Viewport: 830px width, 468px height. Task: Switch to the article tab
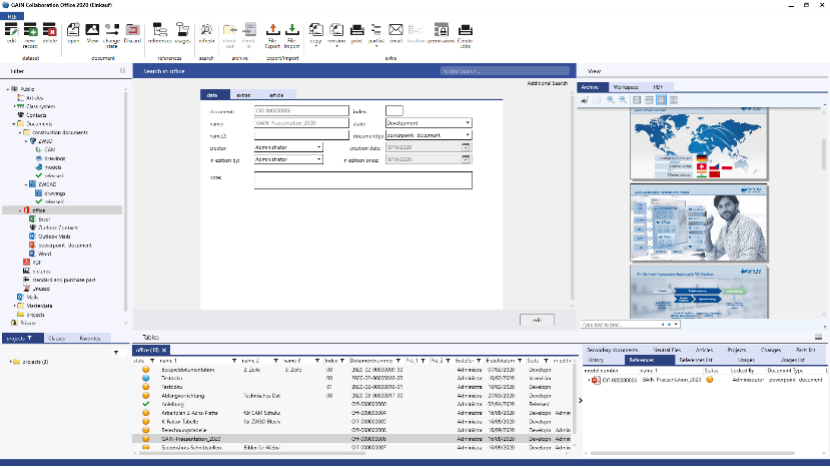(x=276, y=95)
